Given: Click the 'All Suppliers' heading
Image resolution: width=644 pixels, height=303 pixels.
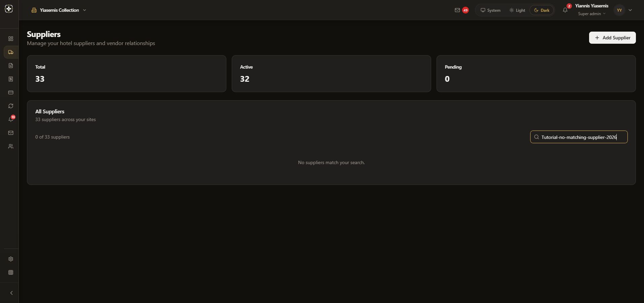Looking at the screenshot, I should click(x=50, y=111).
